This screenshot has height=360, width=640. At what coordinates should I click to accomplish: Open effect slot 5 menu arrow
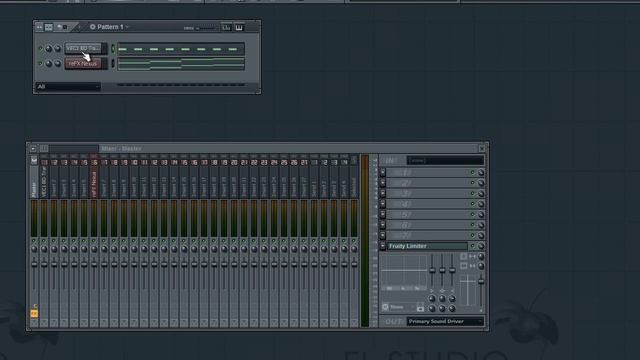click(383, 214)
